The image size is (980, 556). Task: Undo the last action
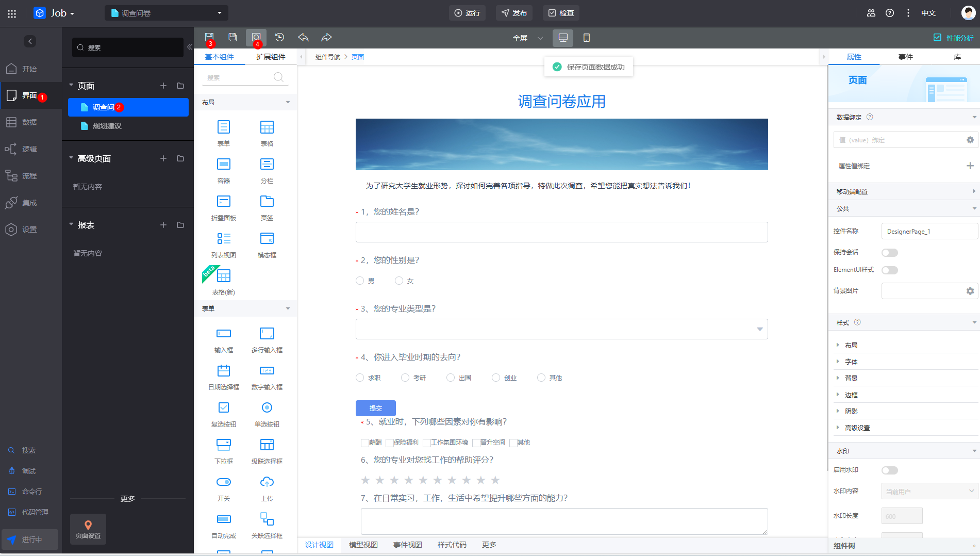coord(303,37)
